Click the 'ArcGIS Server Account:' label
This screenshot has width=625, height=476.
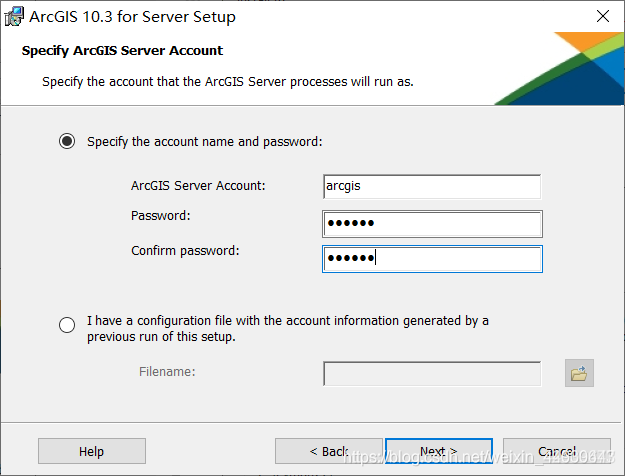tap(198, 185)
